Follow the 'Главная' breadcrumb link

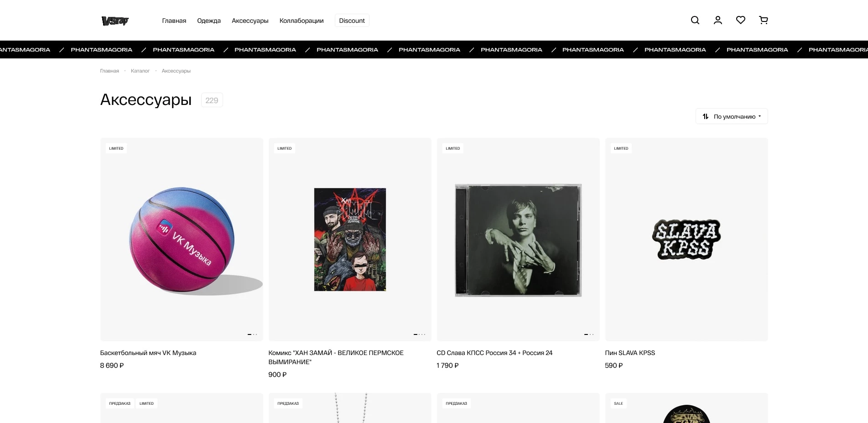[109, 71]
